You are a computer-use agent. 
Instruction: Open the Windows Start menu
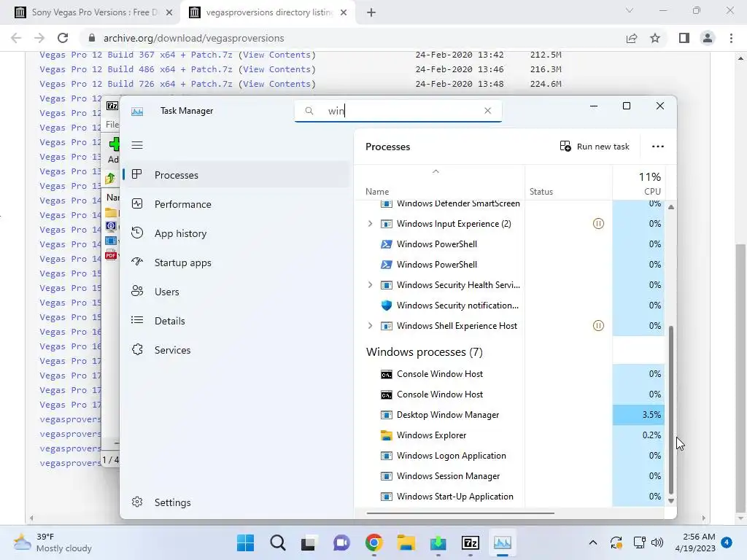245,542
